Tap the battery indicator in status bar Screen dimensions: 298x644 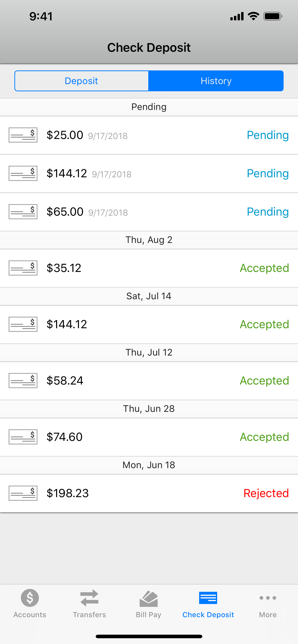click(273, 16)
